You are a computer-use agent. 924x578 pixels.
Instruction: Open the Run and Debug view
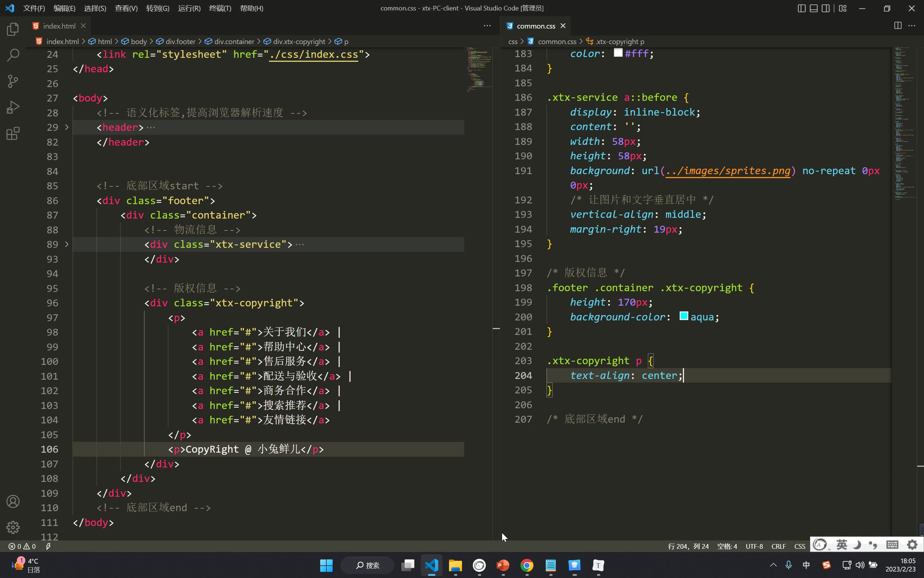(13, 107)
